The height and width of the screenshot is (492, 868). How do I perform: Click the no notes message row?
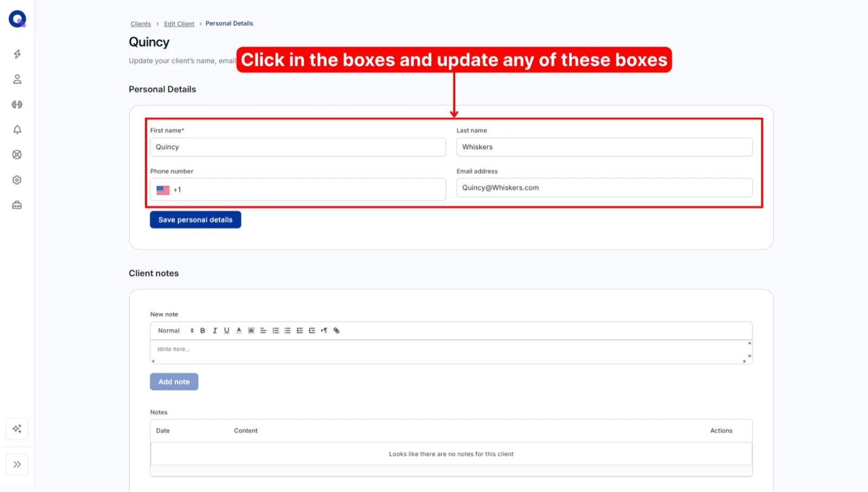coord(451,454)
